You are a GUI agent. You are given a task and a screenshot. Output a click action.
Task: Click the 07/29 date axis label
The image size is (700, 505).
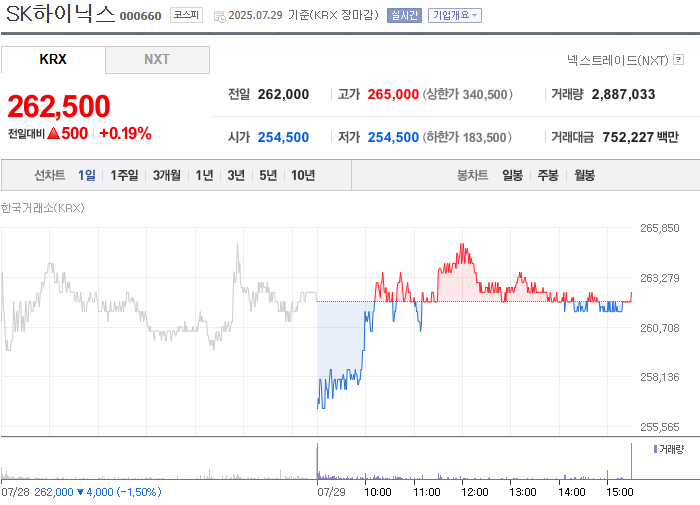[x=331, y=492]
